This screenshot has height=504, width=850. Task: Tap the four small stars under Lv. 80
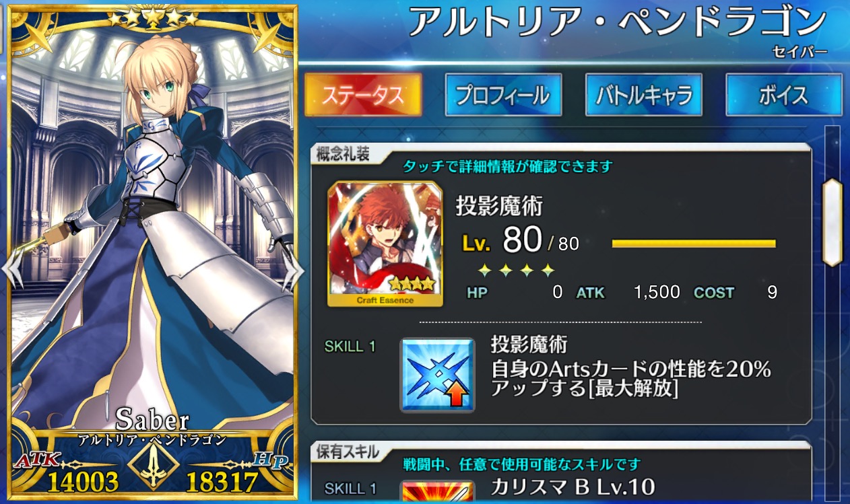pos(516,271)
